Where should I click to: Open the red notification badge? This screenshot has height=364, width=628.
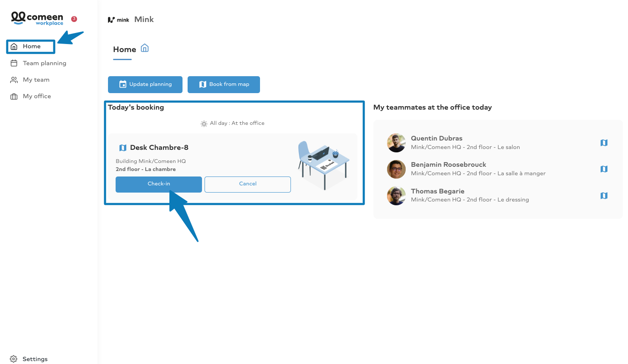74,19
